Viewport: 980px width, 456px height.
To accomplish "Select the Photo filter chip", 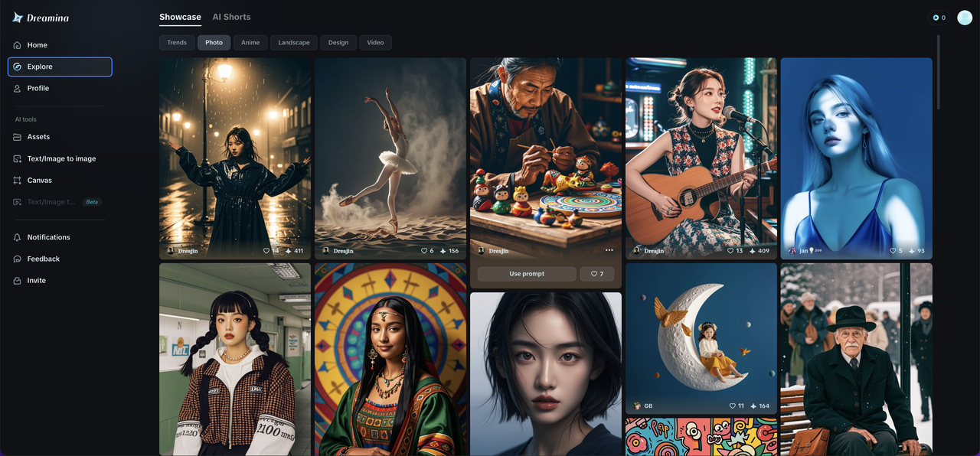I will pos(214,43).
